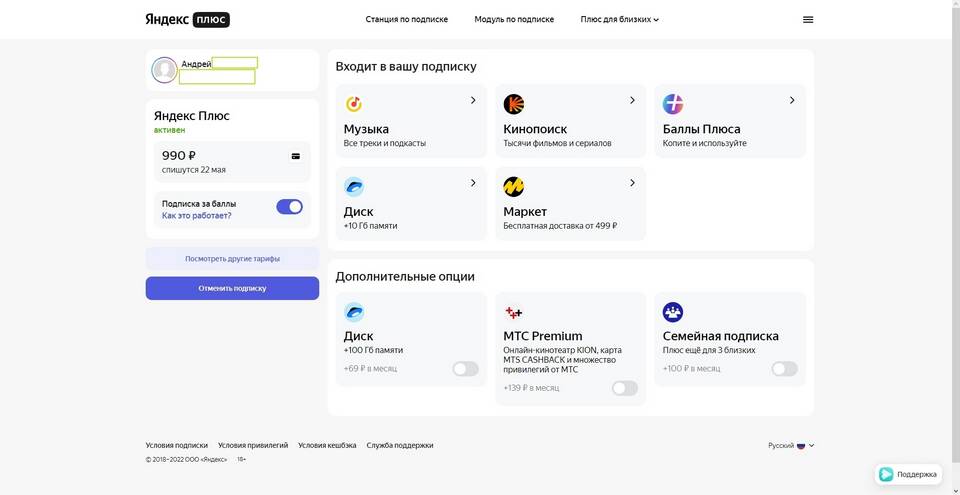
Task: Open the Маркет card chevron
Action: pos(632,183)
